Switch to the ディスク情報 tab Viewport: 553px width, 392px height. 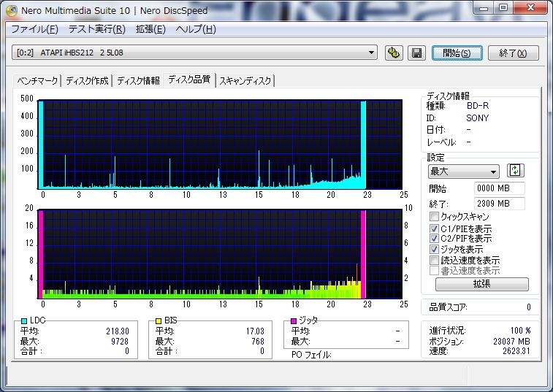point(138,81)
